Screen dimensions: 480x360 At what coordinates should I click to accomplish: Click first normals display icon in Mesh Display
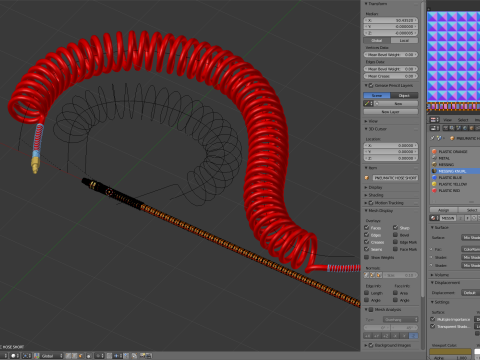click(x=366, y=275)
